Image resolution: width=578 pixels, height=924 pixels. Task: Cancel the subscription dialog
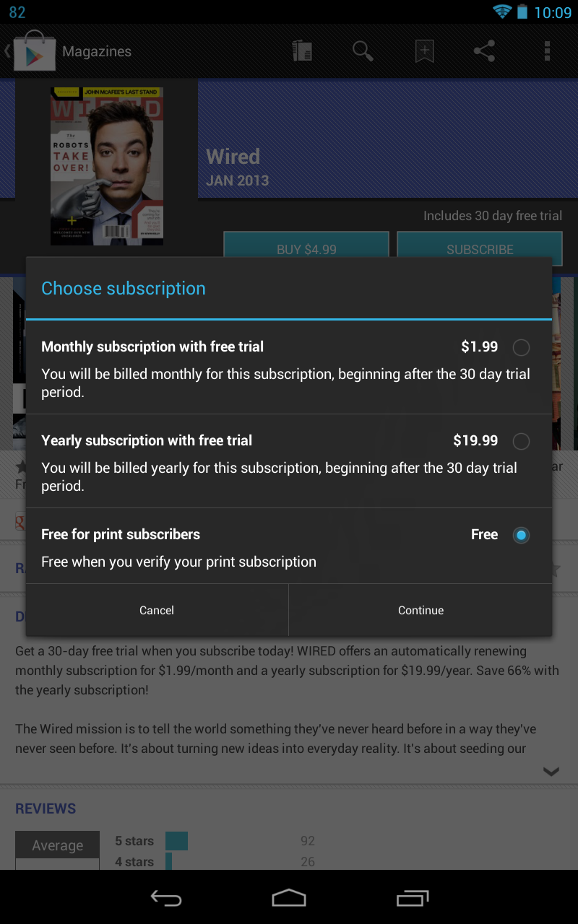(157, 610)
